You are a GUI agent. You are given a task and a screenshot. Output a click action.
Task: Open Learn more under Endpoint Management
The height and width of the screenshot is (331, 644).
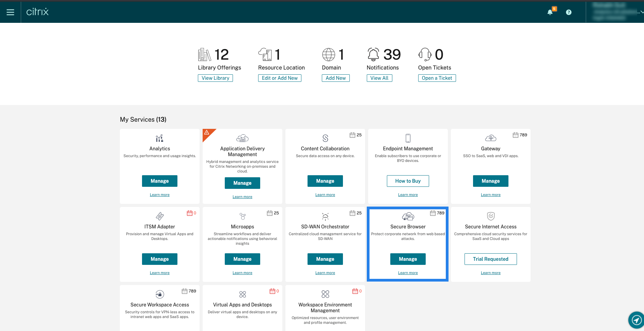click(x=408, y=195)
